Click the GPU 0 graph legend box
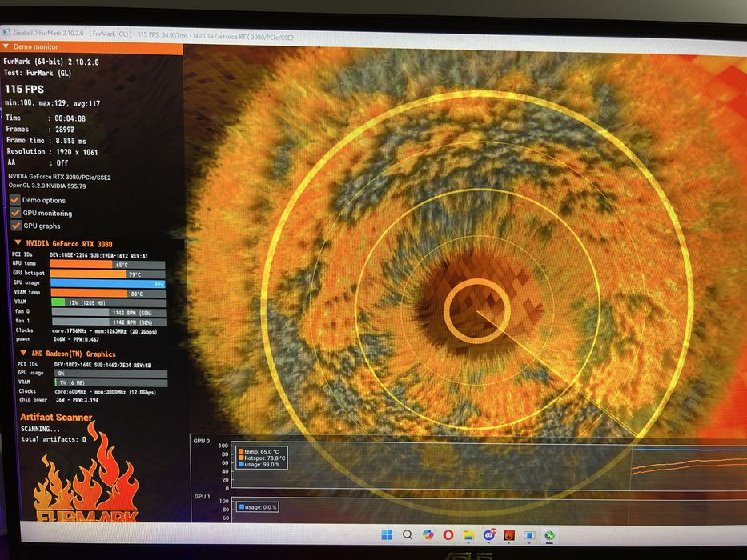 click(x=262, y=458)
